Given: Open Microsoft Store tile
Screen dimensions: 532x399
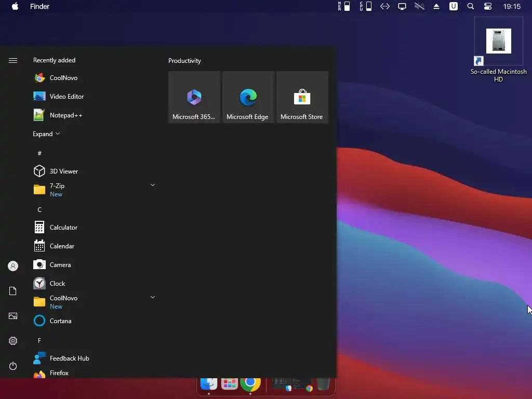Looking at the screenshot, I should (302, 97).
